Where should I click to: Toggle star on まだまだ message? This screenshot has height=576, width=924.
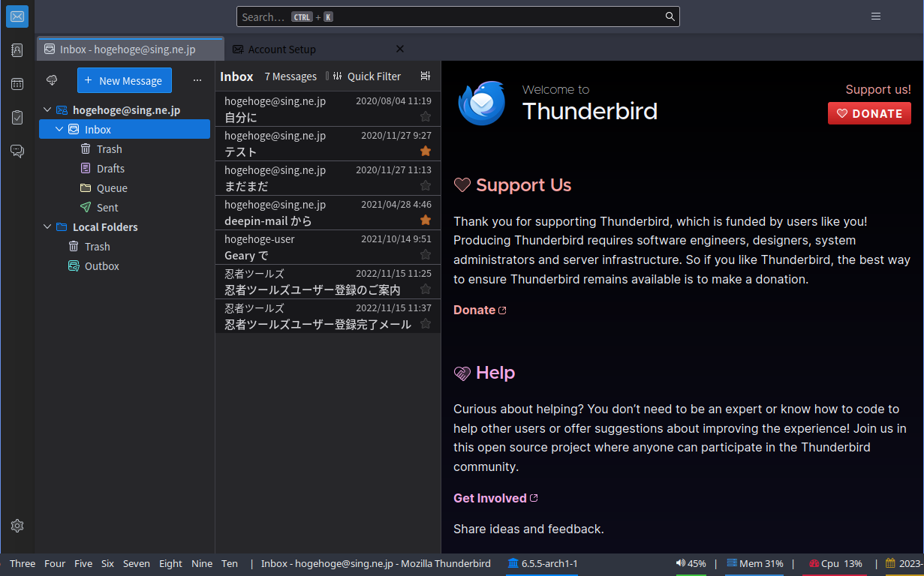point(426,185)
